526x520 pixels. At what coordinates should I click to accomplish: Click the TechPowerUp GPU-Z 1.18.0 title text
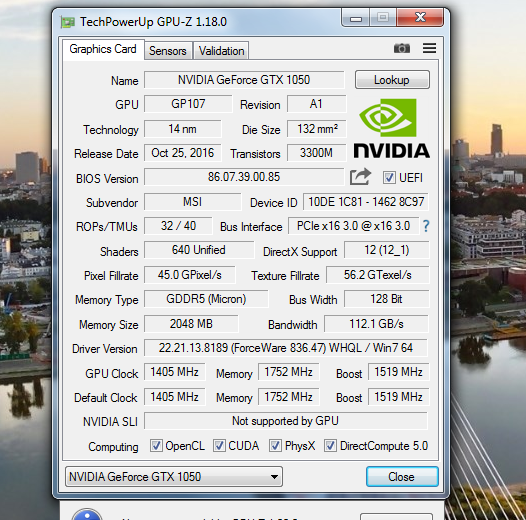(153, 22)
